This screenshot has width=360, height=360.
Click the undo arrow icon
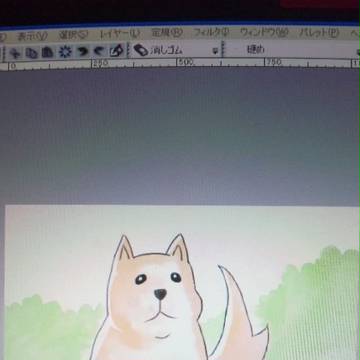82,51
